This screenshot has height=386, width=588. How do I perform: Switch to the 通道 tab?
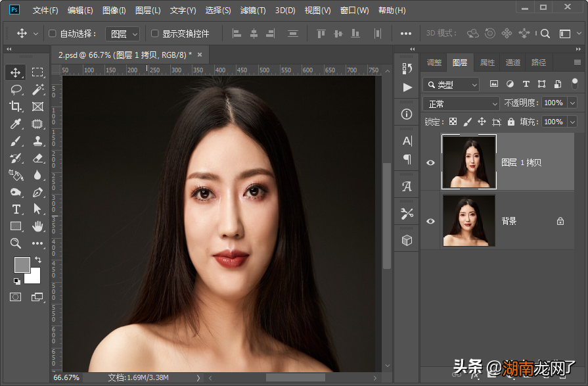click(x=512, y=62)
